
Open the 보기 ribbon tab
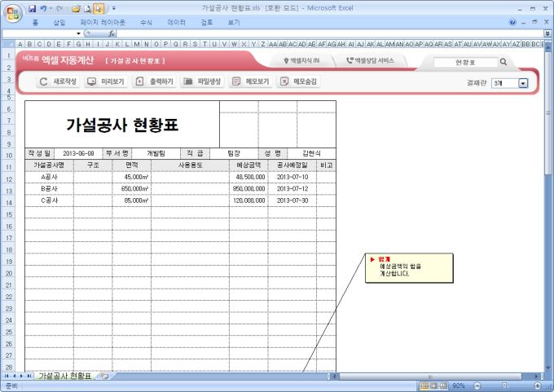(x=234, y=22)
